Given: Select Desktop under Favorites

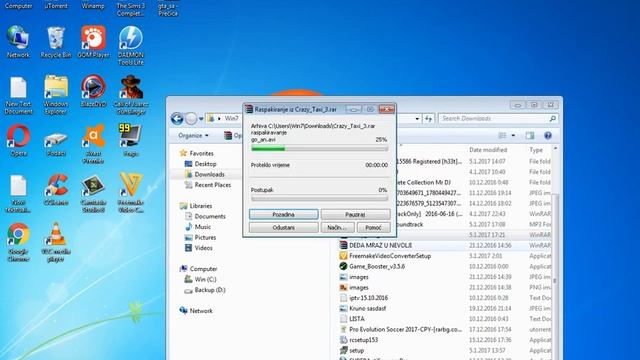Looking at the screenshot, I should 205,164.
